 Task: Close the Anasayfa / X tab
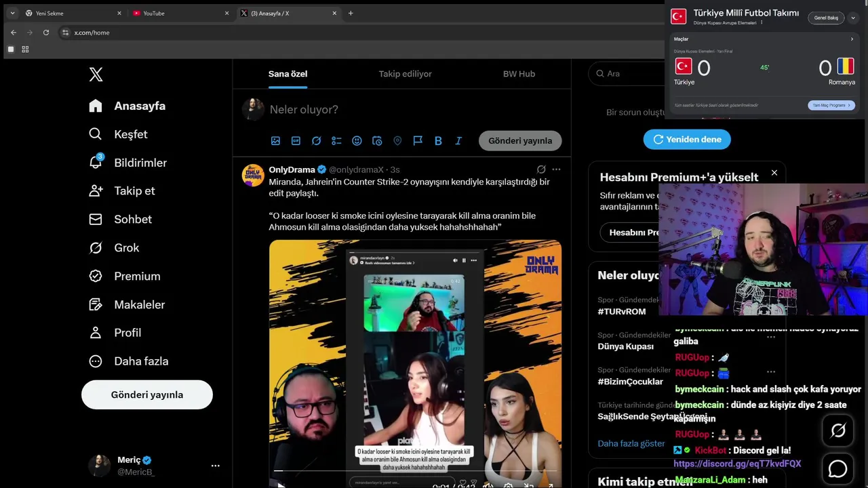pyautogui.click(x=334, y=13)
